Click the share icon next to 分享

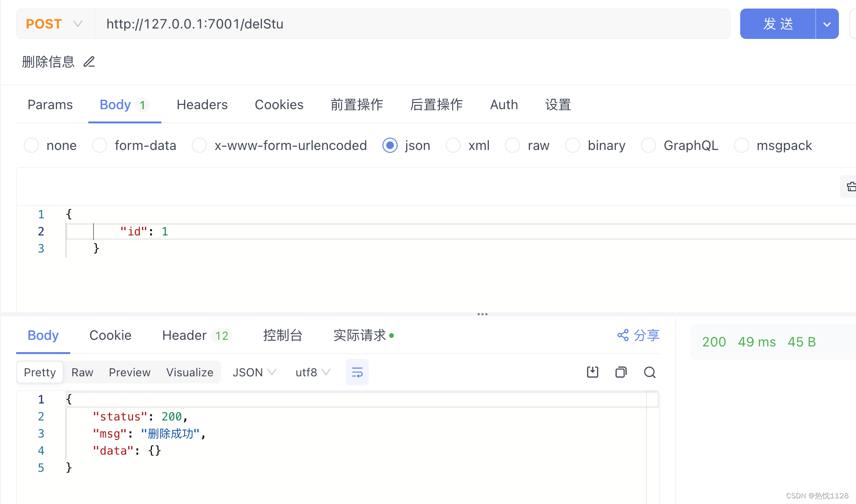coord(623,335)
